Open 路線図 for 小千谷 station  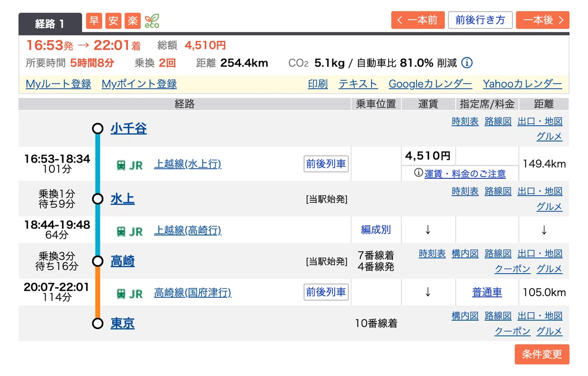(x=498, y=121)
